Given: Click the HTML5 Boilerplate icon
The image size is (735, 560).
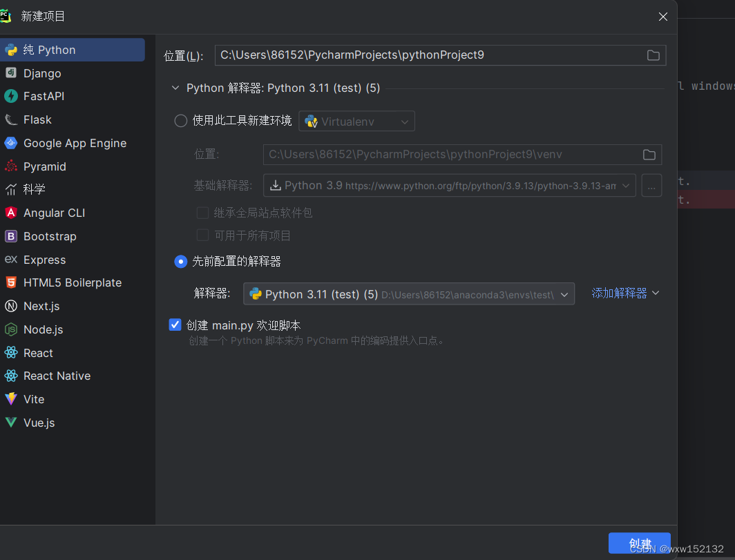Looking at the screenshot, I should (x=11, y=282).
